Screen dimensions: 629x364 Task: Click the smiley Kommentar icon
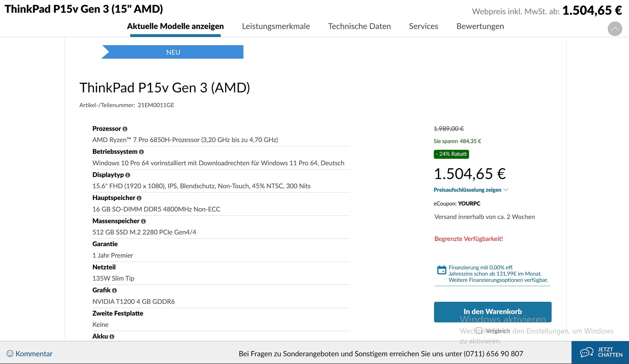click(x=10, y=354)
